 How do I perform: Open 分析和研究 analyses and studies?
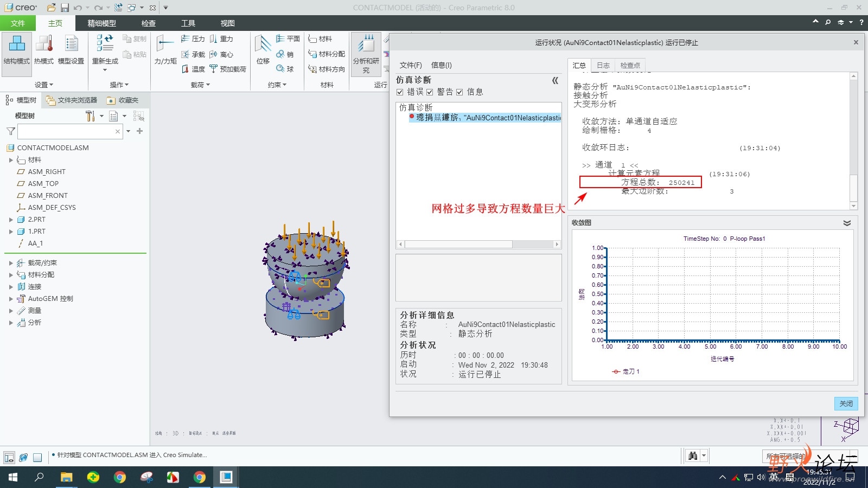(366, 54)
